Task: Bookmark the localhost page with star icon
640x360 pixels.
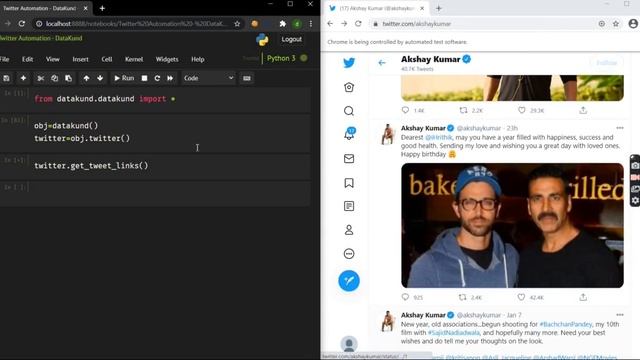Action: pyautogui.click(x=237, y=24)
